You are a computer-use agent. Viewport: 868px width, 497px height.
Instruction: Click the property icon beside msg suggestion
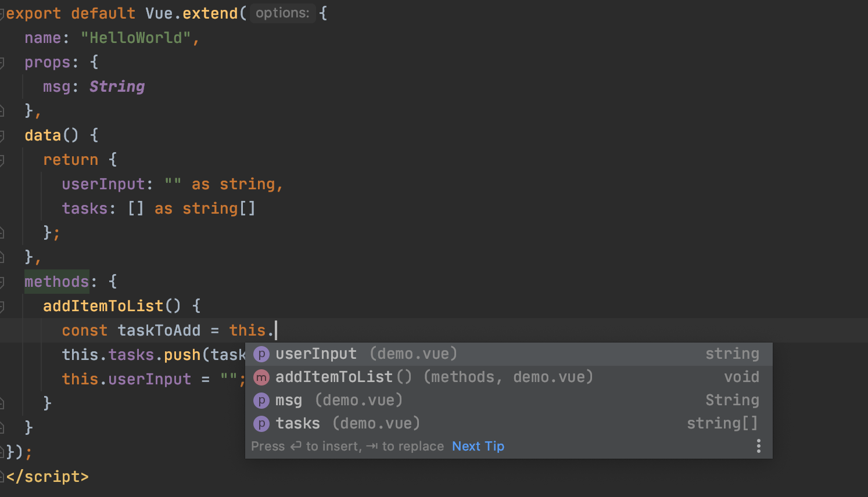[261, 401]
